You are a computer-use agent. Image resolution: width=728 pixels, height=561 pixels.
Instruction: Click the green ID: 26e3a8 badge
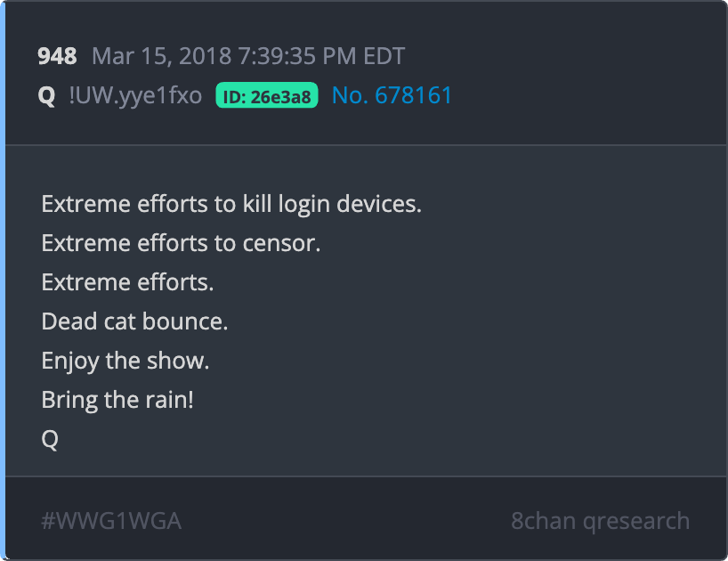tap(267, 95)
